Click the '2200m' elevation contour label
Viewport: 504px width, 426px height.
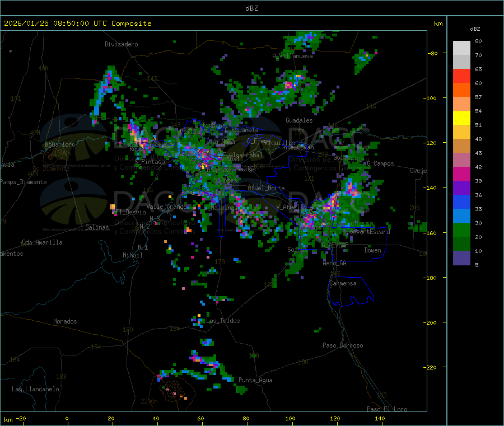(x=149, y=401)
